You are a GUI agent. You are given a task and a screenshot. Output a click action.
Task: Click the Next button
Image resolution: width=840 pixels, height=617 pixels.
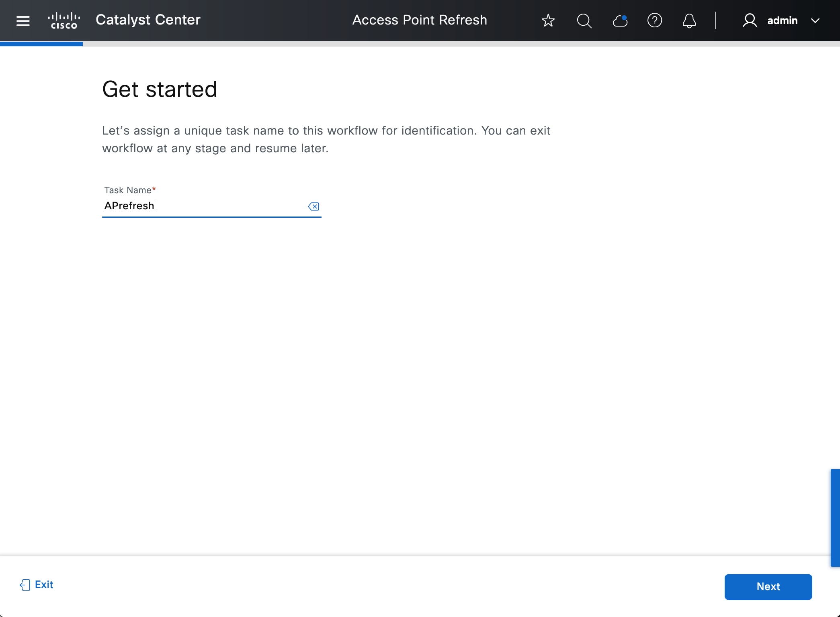point(768,586)
